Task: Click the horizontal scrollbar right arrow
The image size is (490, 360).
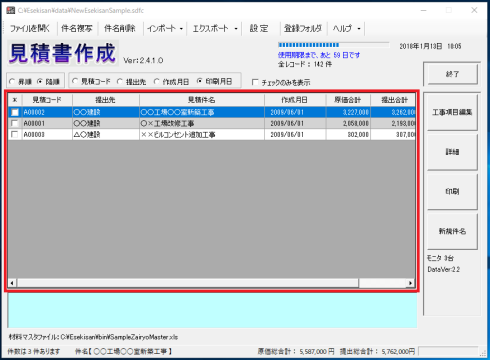Action: point(410,283)
